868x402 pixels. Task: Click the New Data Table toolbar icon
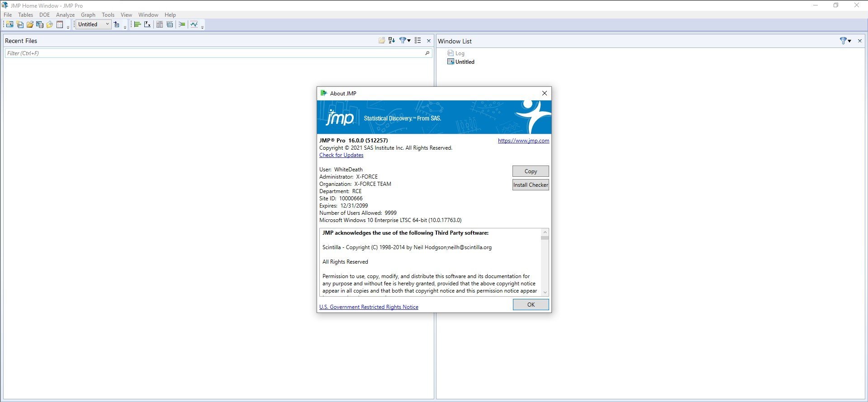9,24
